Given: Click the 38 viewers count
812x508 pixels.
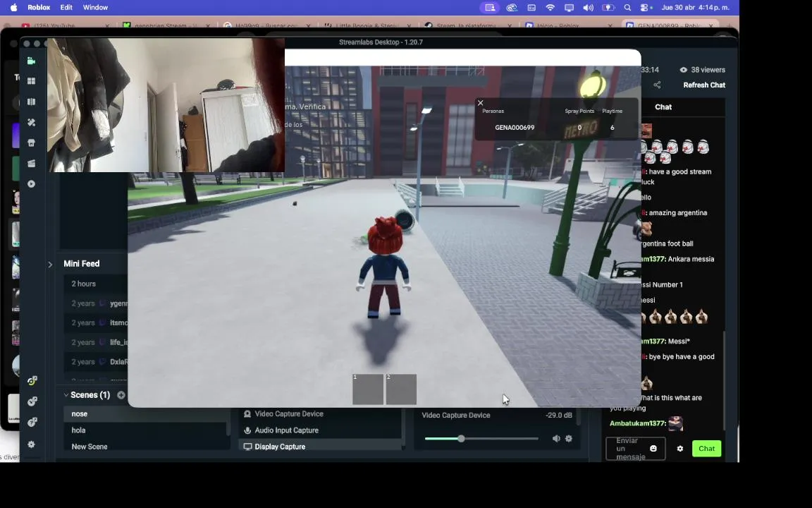Looking at the screenshot, I should pos(708,70).
